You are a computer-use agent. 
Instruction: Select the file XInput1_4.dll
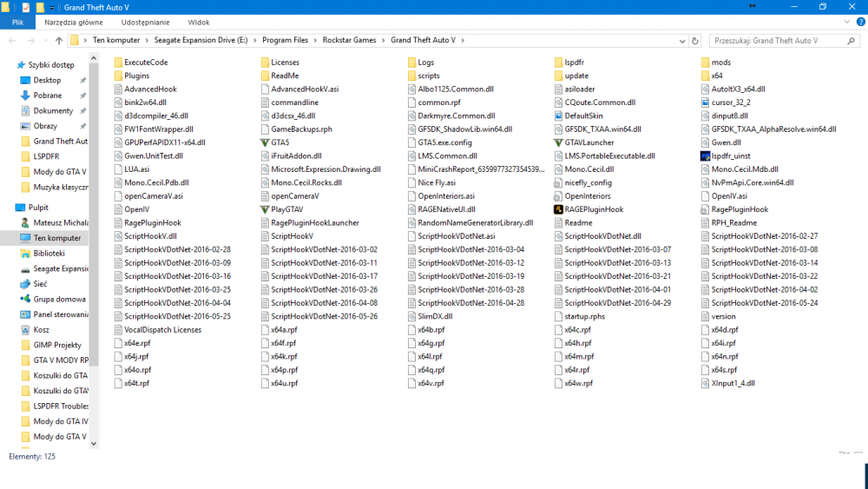[x=728, y=383]
